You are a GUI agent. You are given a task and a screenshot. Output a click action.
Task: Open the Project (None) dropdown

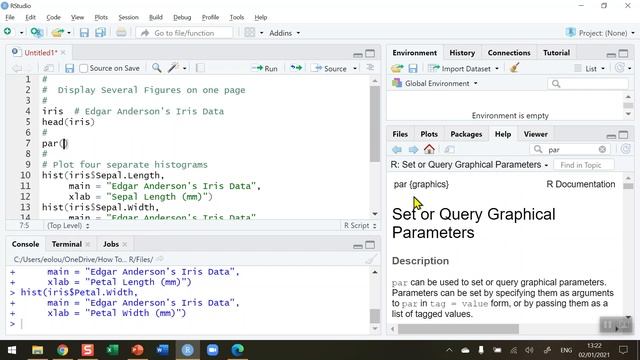(x=600, y=33)
